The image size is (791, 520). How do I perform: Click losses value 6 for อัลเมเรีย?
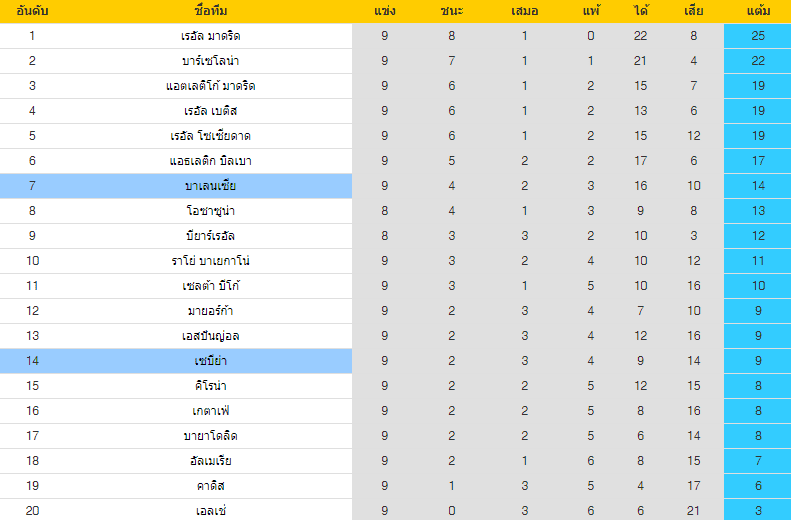(x=591, y=460)
